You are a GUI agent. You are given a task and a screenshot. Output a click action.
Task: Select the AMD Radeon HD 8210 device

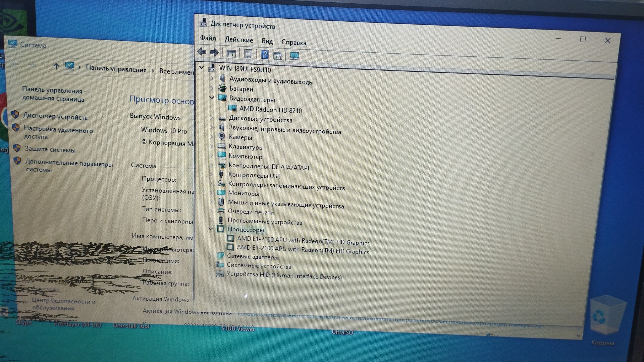tap(270, 110)
